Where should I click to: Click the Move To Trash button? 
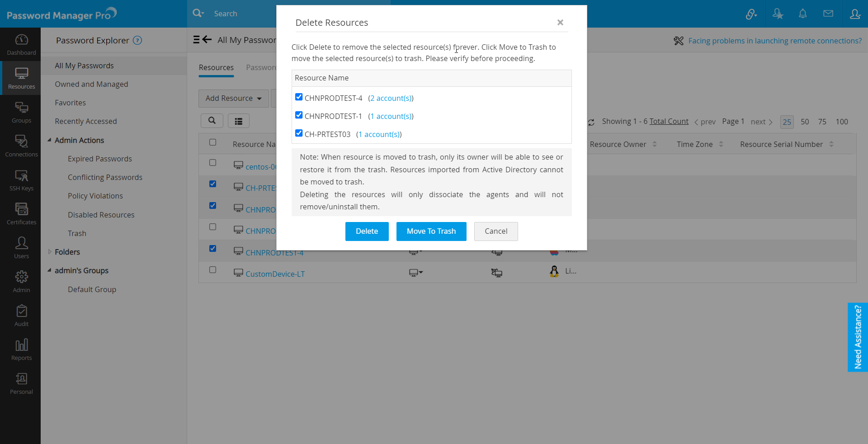pyautogui.click(x=431, y=231)
